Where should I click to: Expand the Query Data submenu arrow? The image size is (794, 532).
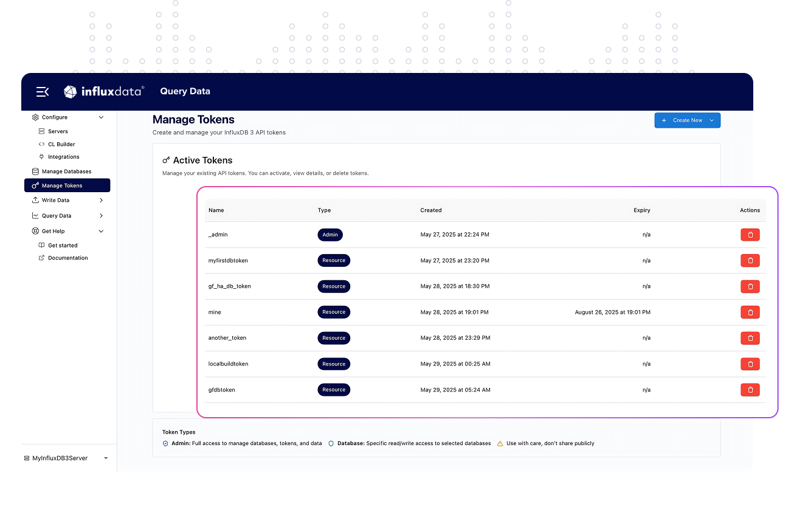[101, 216]
